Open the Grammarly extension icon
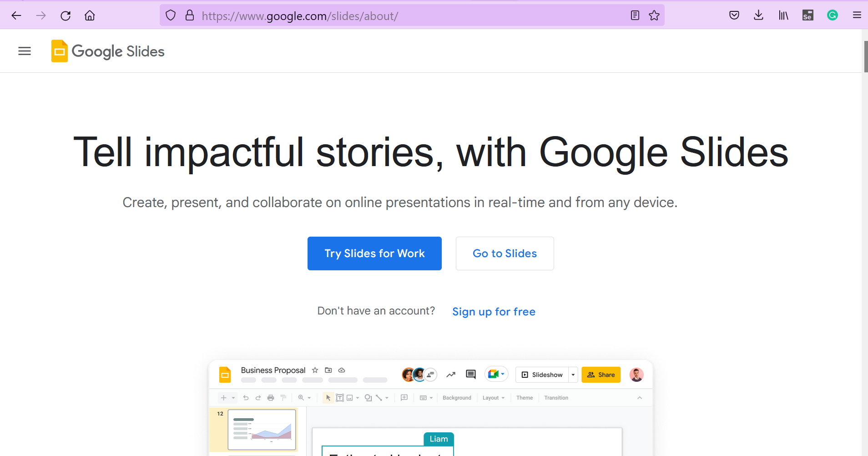 833,15
